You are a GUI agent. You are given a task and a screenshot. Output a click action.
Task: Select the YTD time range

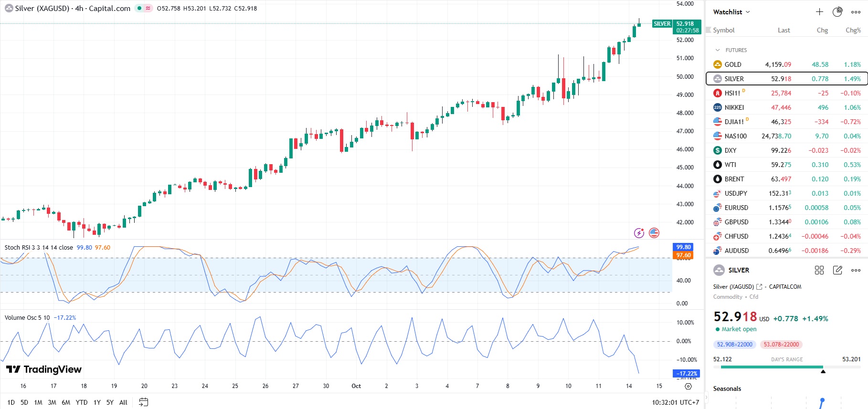tap(82, 402)
